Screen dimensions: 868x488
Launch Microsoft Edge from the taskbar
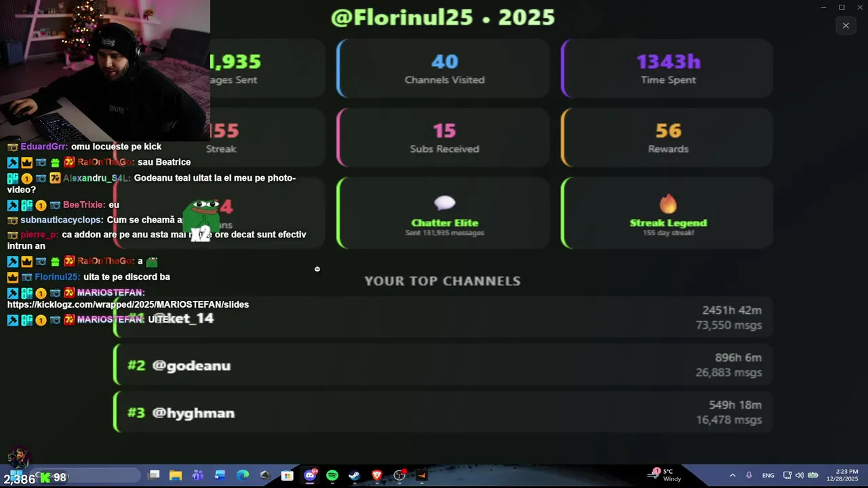[242, 475]
